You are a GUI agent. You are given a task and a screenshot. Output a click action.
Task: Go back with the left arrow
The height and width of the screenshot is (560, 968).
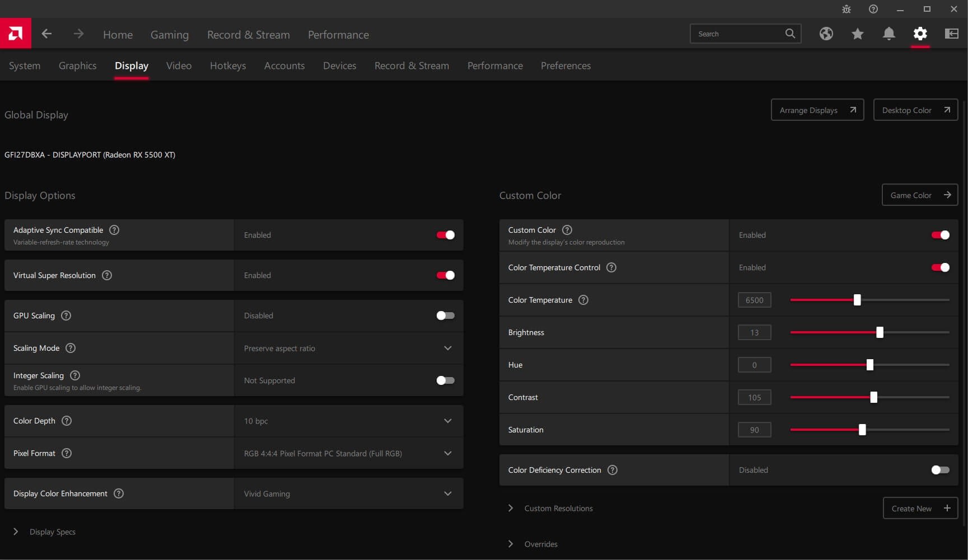point(47,34)
